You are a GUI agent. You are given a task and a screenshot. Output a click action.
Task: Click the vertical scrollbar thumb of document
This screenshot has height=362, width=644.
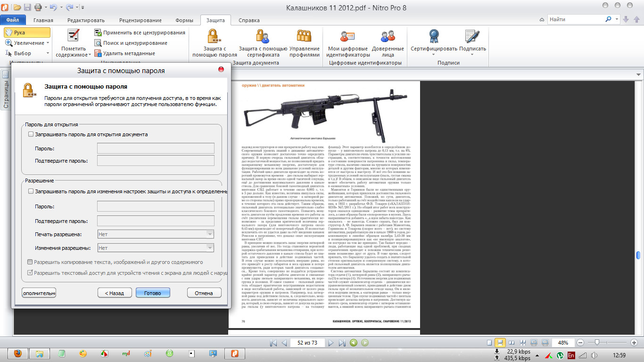[638, 255]
